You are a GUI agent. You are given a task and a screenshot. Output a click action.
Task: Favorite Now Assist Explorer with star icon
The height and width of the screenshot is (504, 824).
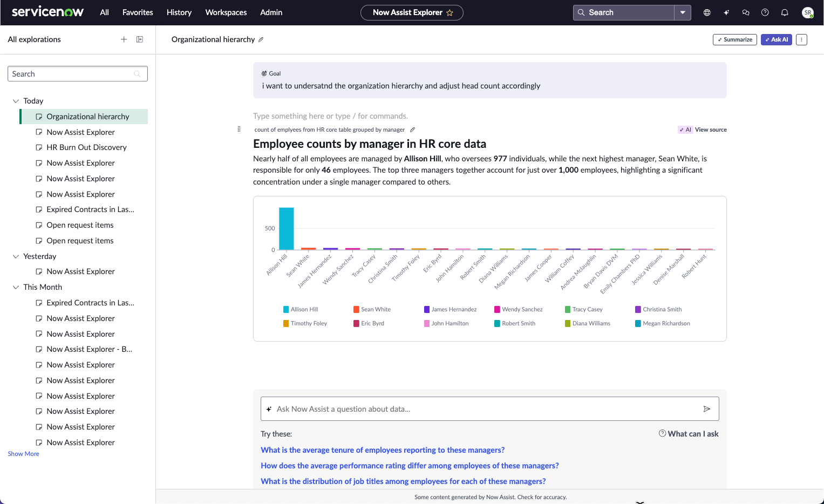450,12
